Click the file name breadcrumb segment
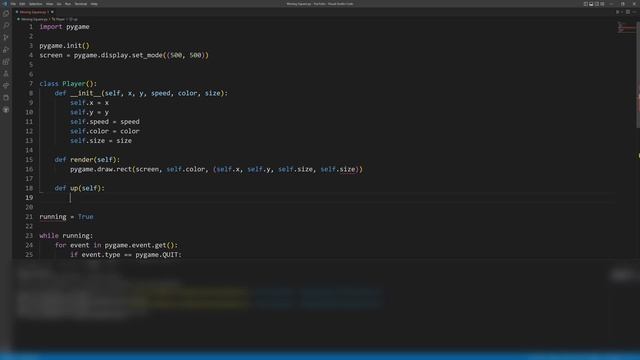Viewport: 640px width, 360px height. pyautogui.click(x=33, y=19)
